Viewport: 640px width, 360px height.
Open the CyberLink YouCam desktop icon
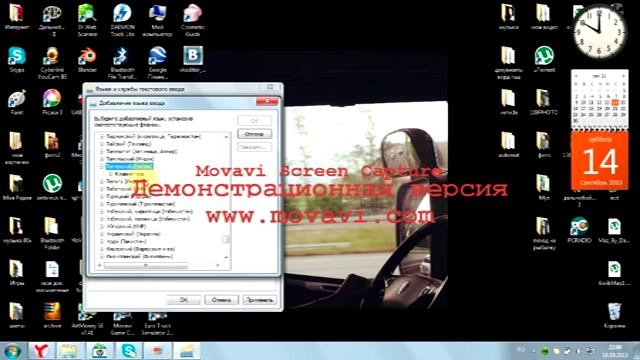tap(52, 62)
